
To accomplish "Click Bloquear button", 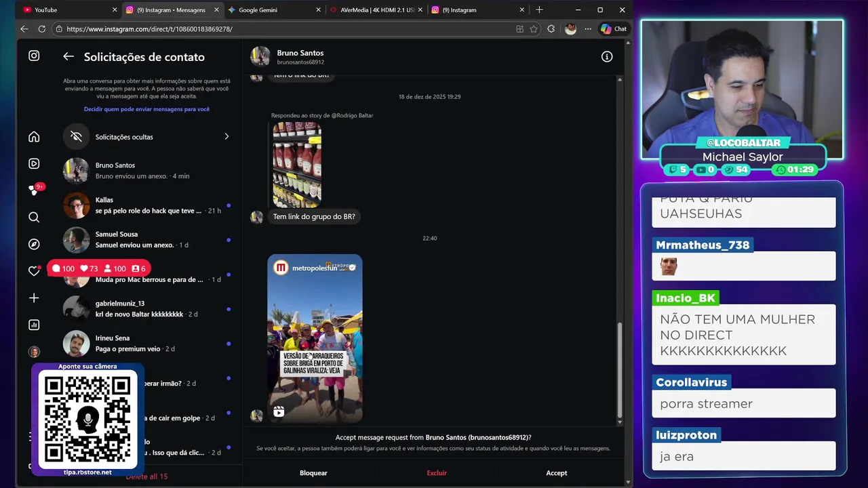I will [x=313, y=473].
